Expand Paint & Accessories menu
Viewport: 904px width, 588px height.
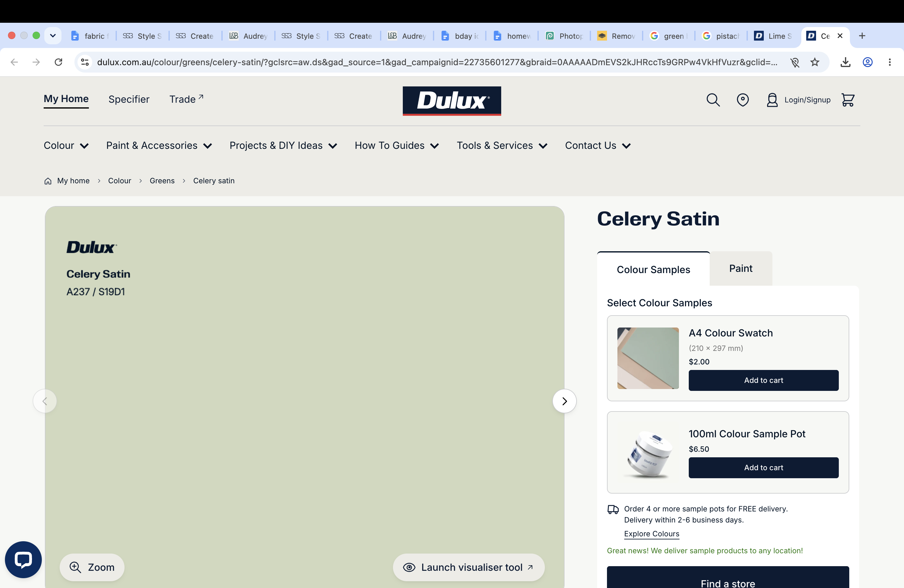[x=159, y=145]
